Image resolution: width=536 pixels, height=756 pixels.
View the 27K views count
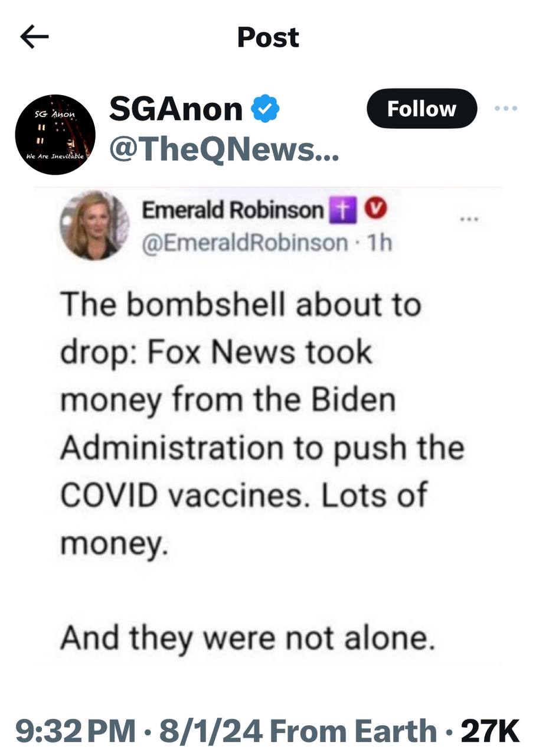click(x=490, y=730)
